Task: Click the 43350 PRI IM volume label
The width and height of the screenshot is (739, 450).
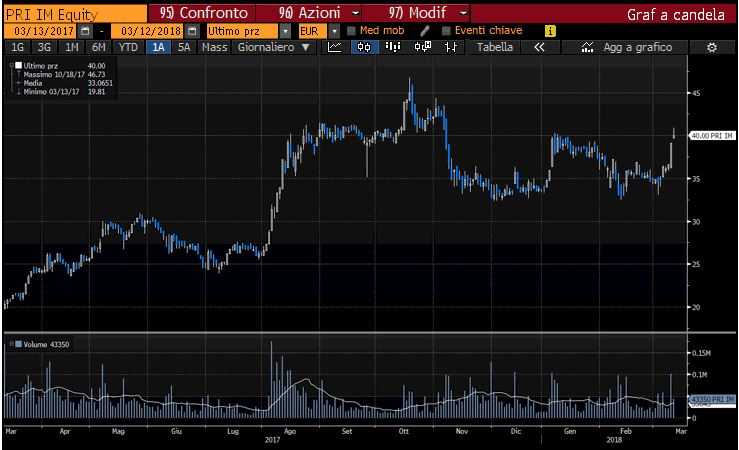Action: coord(712,399)
